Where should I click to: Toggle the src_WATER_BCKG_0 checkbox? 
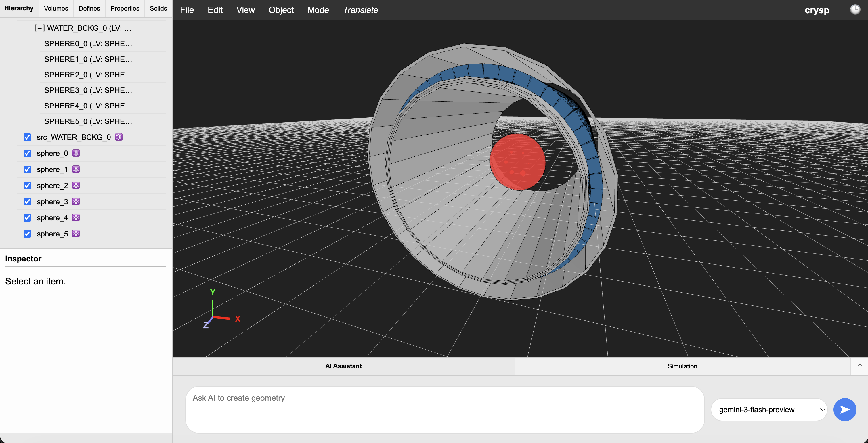tap(27, 137)
